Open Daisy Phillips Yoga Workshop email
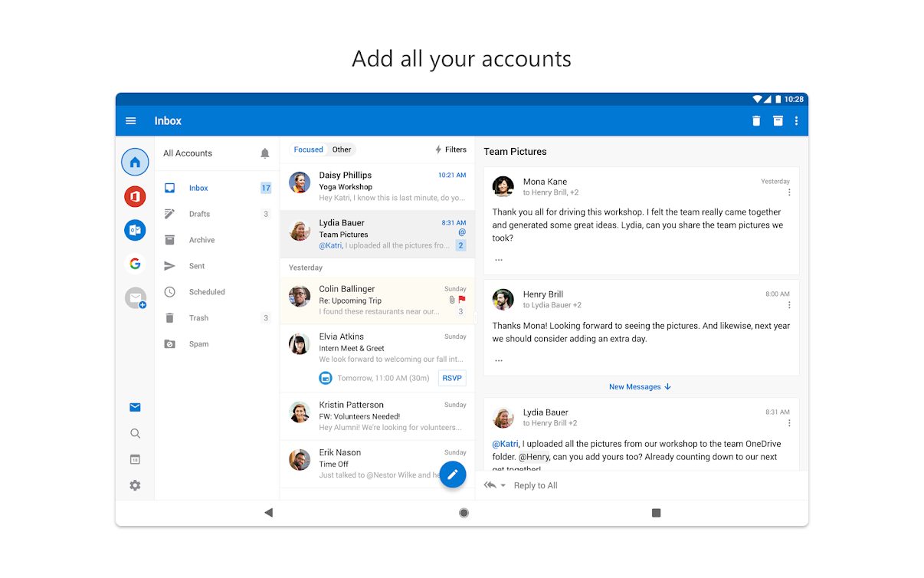The width and height of the screenshot is (924, 578). click(x=377, y=186)
